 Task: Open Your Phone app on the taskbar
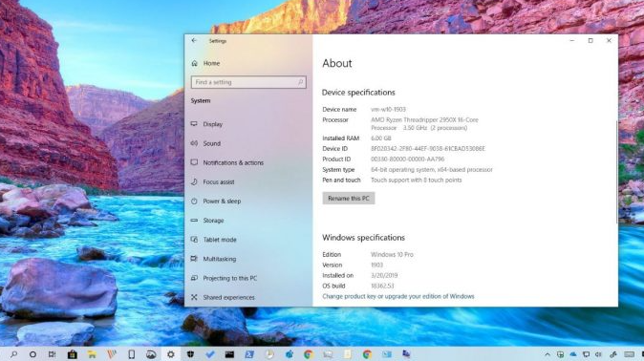(x=132, y=354)
